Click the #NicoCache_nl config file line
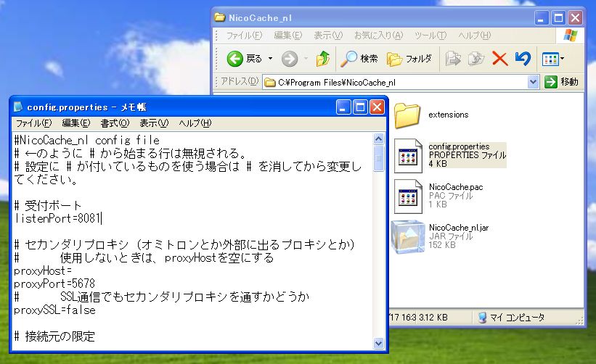Viewport: 596px width, 364px height. 87,140
